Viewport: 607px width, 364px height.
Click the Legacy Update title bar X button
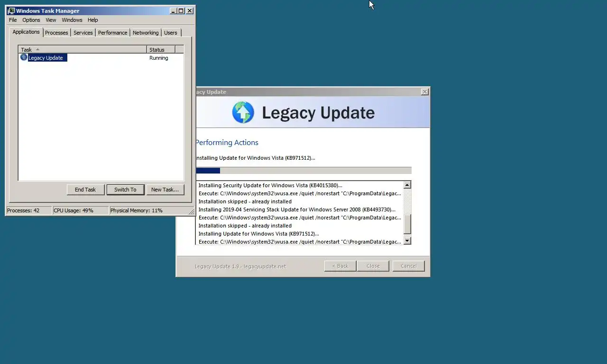425,91
